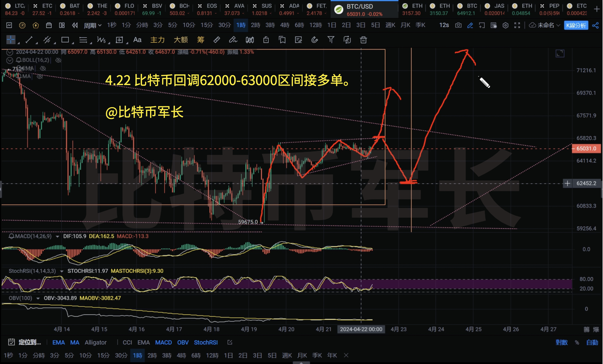Open the crosshair tool submenu arrow
603x364 pixels.
click(x=18, y=43)
